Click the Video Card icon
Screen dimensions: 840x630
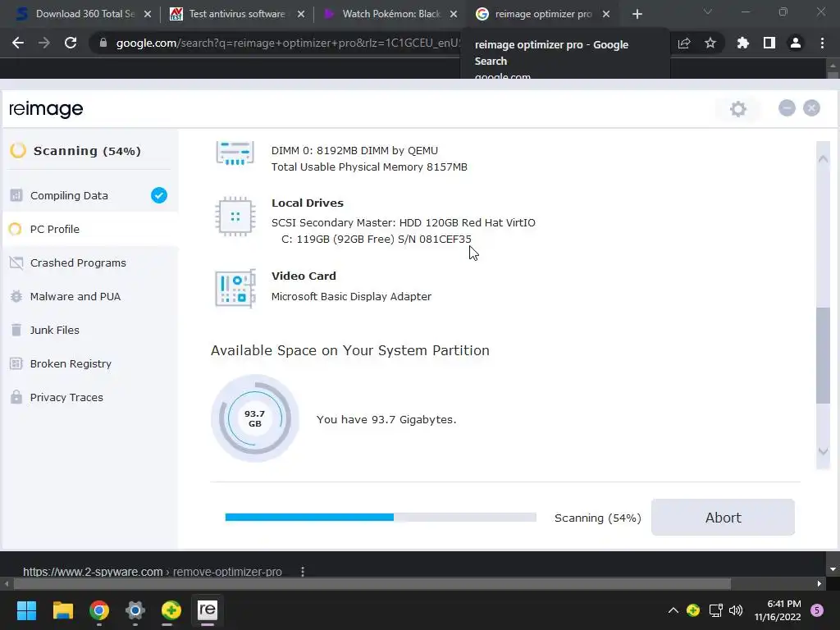(235, 288)
